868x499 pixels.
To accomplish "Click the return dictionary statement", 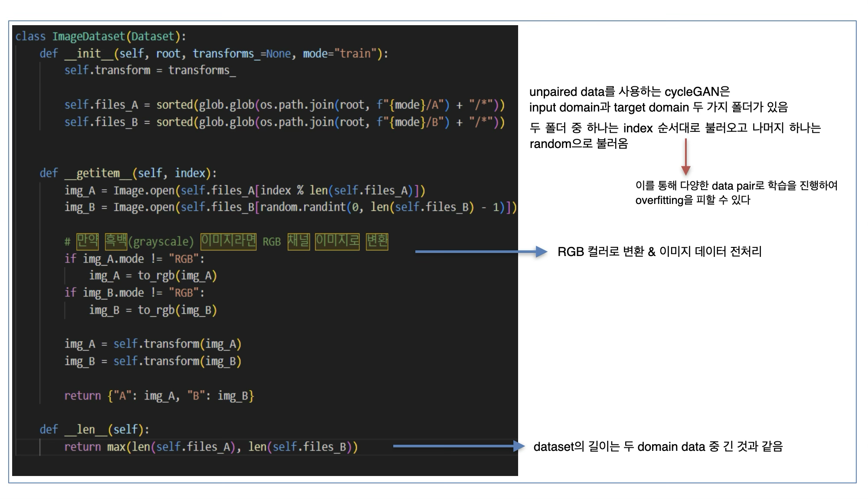I will tap(159, 396).
